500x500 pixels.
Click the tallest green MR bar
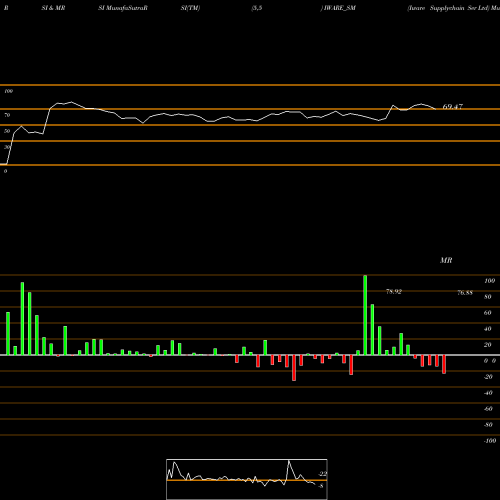[x=365, y=315]
